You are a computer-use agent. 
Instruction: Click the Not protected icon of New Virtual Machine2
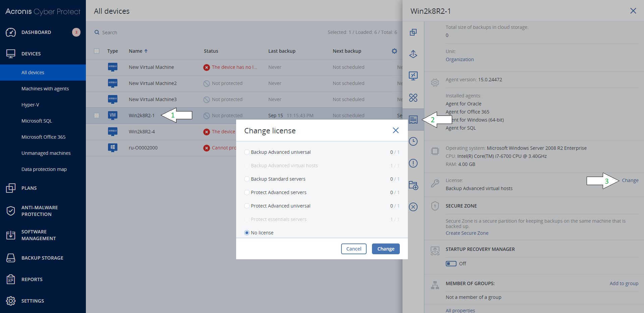click(207, 84)
